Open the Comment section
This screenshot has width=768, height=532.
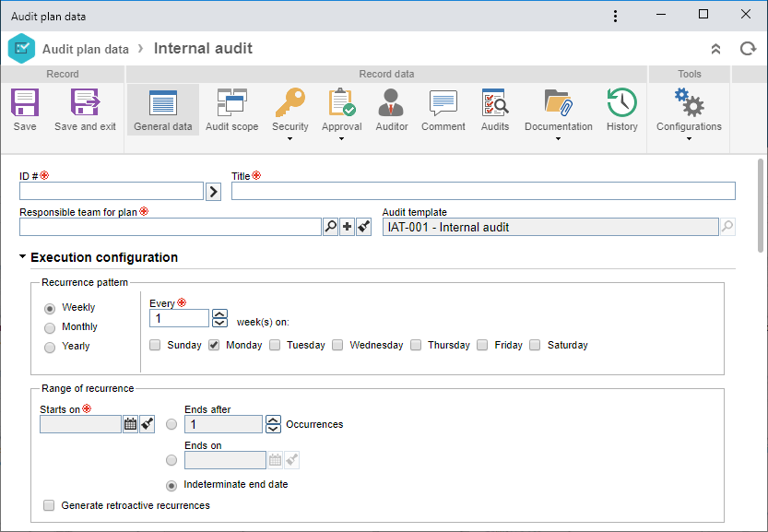(x=443, y=110)
